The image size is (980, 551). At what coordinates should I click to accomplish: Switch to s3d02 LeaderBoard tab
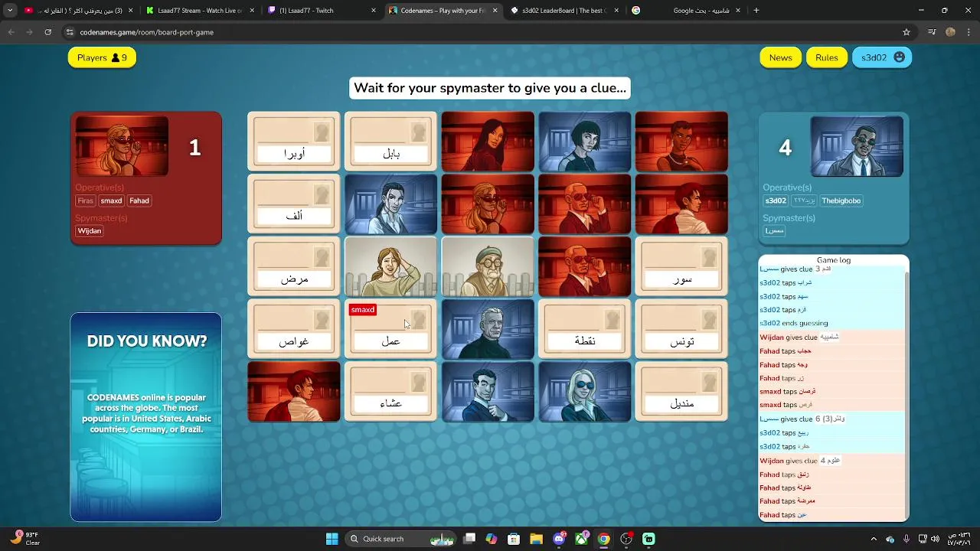coord(565,11)
